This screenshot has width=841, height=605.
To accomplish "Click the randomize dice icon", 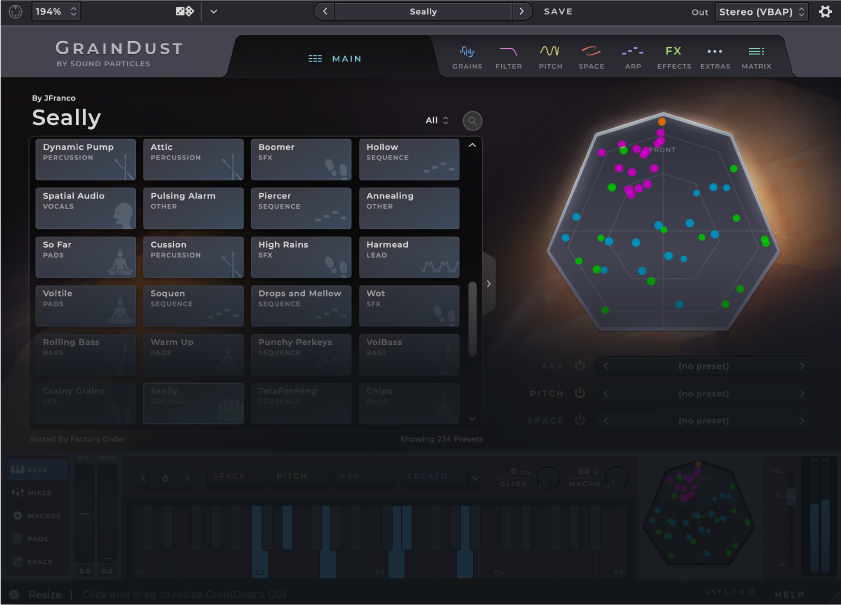I will 185,12.
